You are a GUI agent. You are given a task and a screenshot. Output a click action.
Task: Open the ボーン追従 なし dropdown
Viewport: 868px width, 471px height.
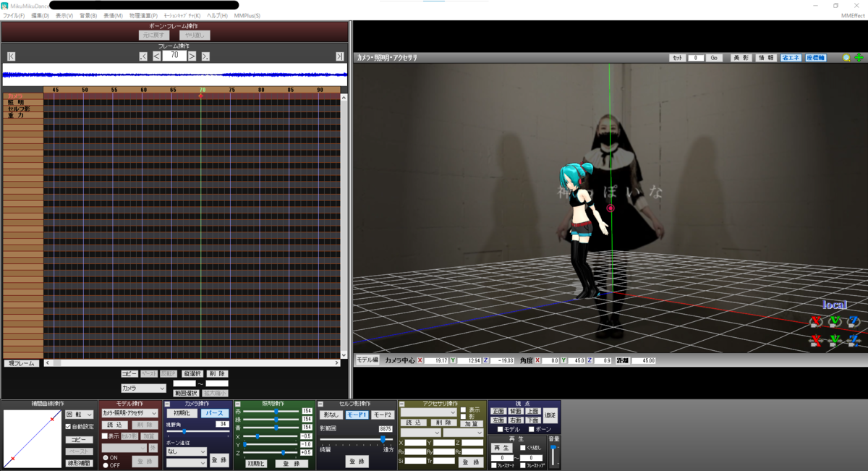coord(186,451)
